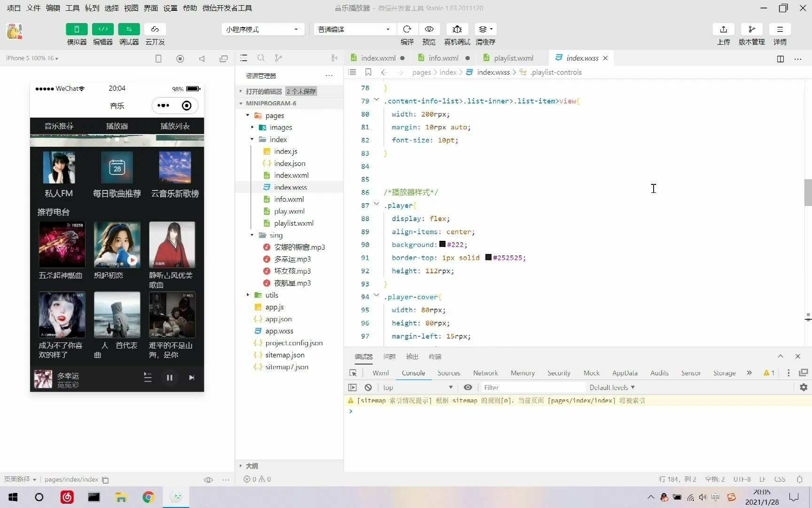Image resolution: width=812 pixels, height=508 pixels.
Task: Select 多幸运.mp3 file
Action: pyautogui.click(x=292, y=259)
